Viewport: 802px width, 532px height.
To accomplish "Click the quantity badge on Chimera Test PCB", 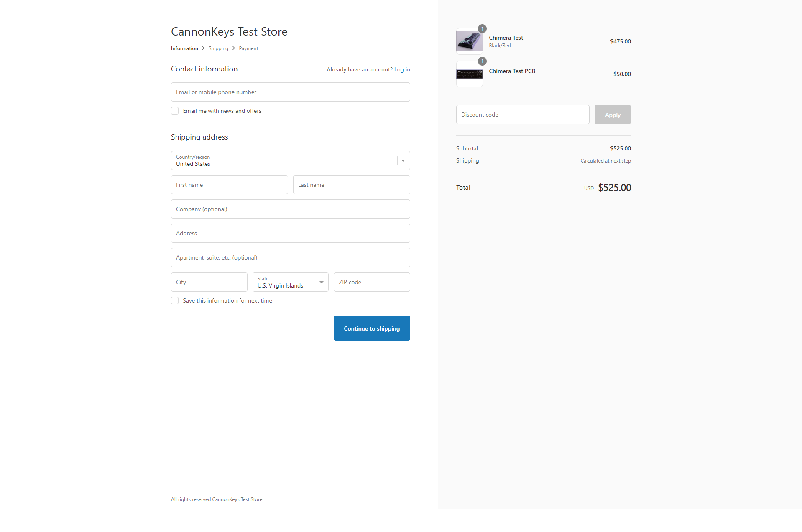I will 482,61.
